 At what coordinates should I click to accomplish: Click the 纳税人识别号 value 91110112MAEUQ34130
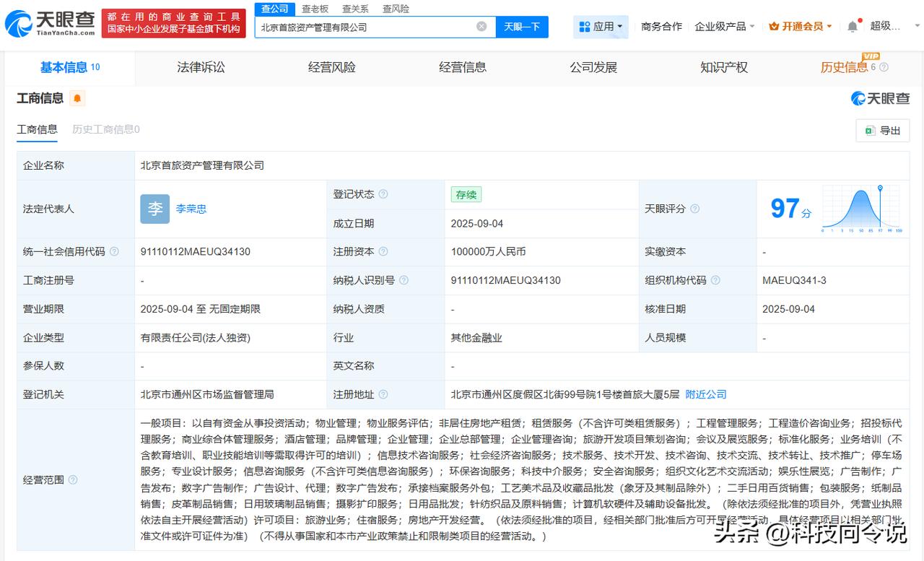506,280
